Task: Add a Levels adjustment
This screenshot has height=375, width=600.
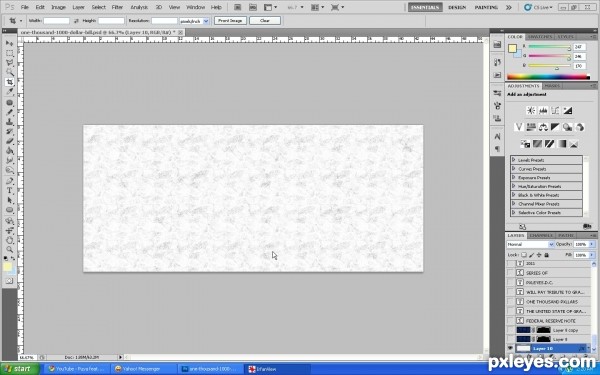Action: coord(543,111)
